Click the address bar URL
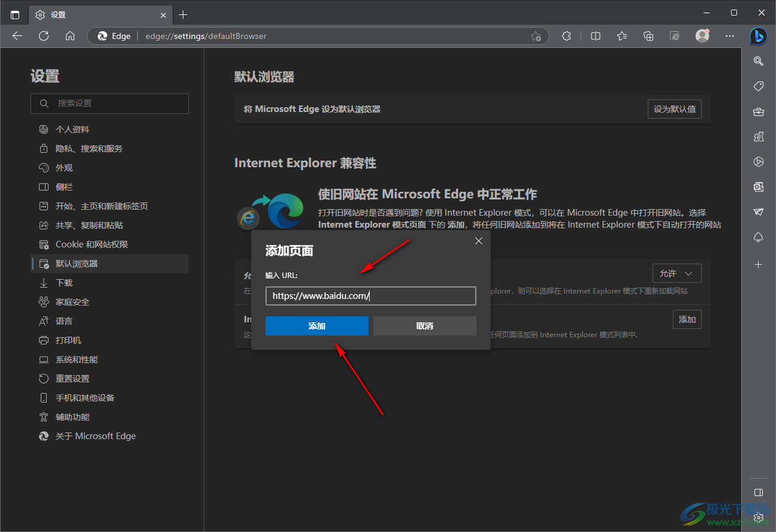This screenshot has height=532, width=776. click(x=206, y=36)
